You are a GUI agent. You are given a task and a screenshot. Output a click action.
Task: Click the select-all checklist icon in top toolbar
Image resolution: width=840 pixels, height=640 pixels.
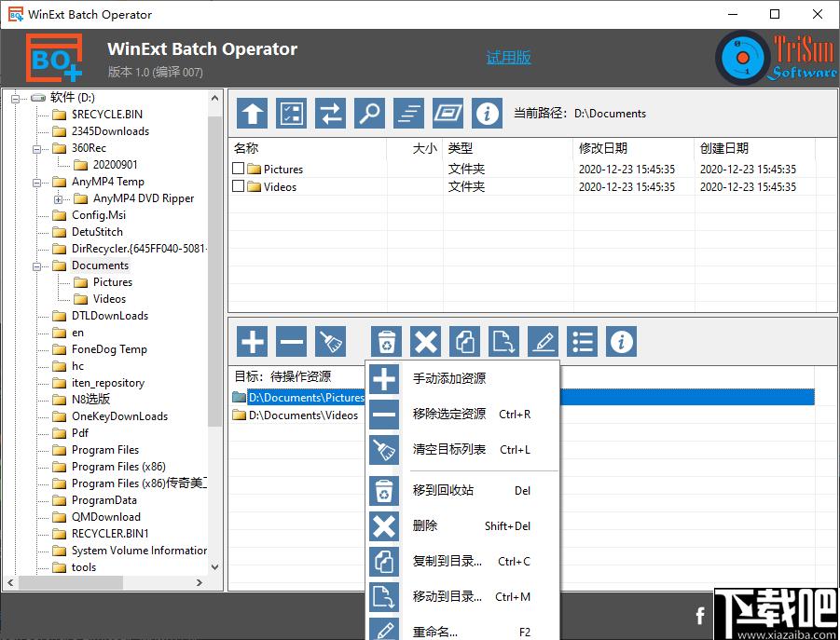coord(292,113)
